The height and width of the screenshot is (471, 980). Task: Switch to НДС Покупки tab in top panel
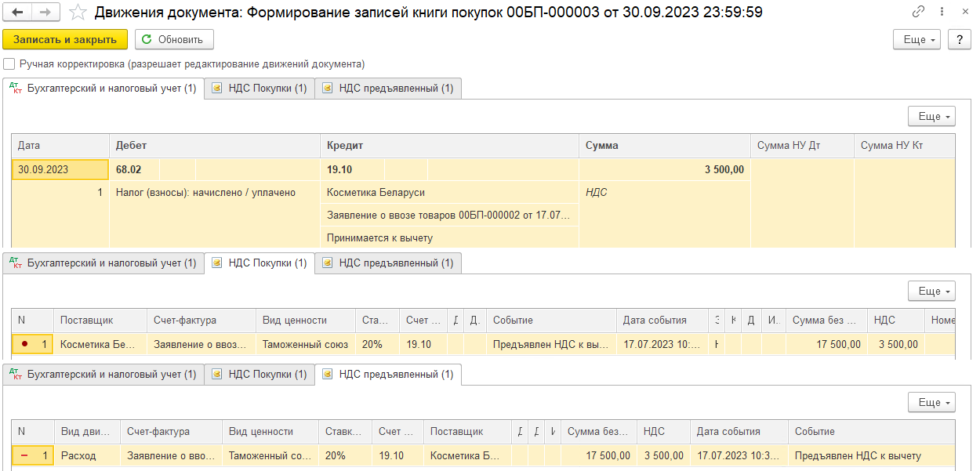(x=260, y=89)
